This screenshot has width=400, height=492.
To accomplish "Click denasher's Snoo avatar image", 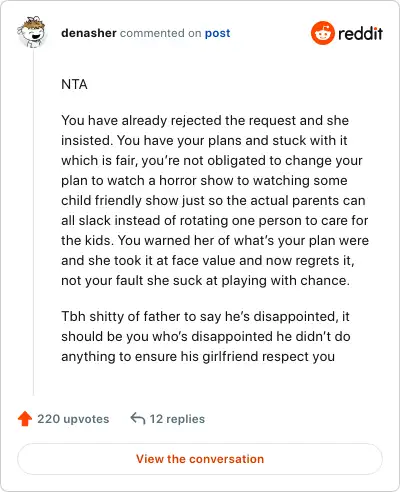I will click(32, 32).
